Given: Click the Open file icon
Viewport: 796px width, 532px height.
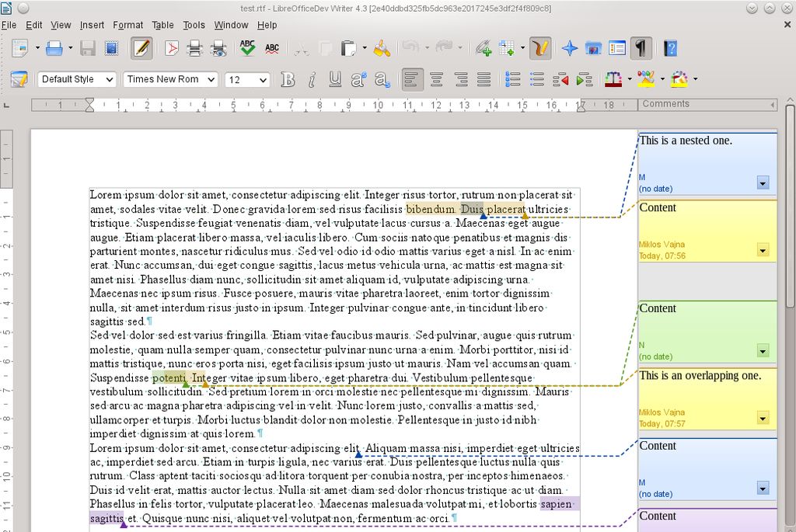Looking at the screenshot, I should (54, 48).
